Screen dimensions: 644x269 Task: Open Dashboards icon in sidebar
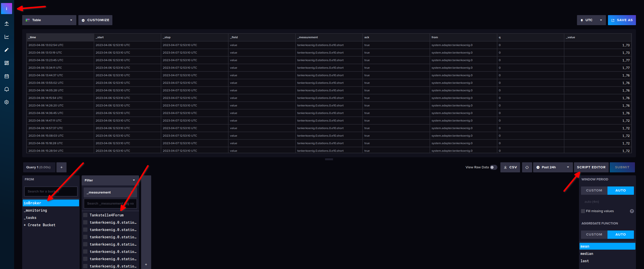[x=7, y=63]
